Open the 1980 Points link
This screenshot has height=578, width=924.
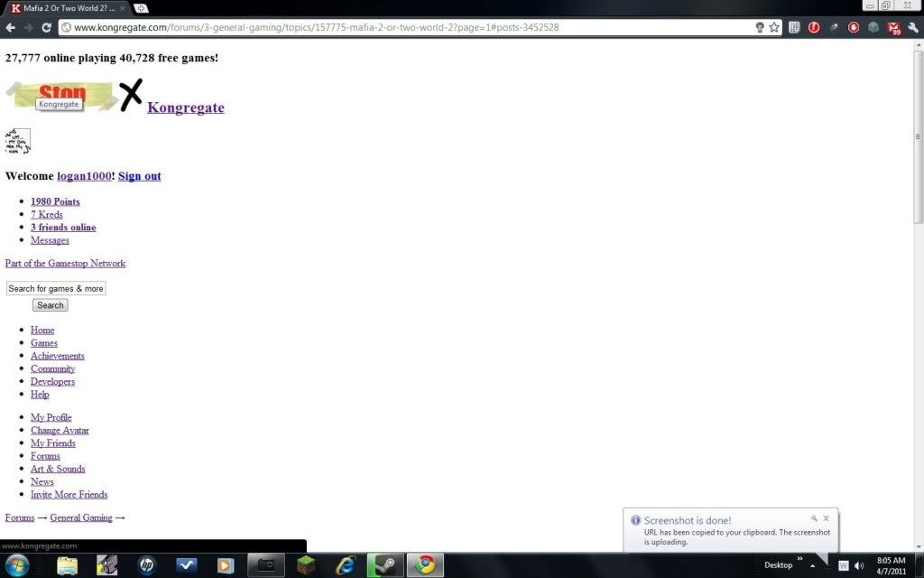click(x=55, y=201)
